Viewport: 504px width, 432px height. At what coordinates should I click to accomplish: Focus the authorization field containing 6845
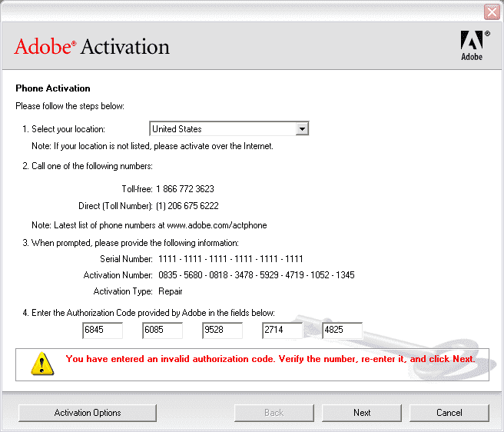(x=102, y=331)
